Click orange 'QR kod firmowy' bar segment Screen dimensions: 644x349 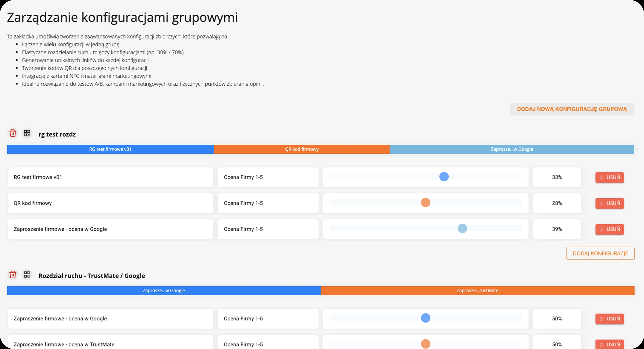tap(302, 149)
